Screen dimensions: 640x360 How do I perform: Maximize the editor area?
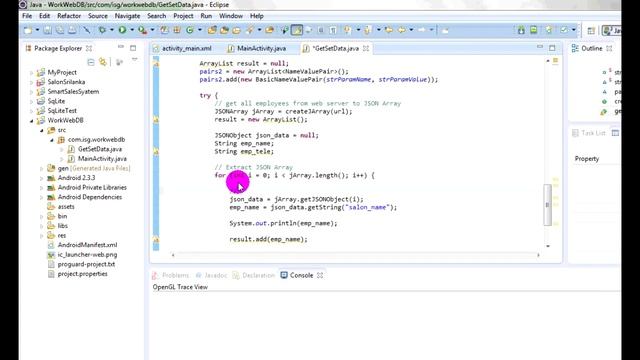[x=552, y=48]
